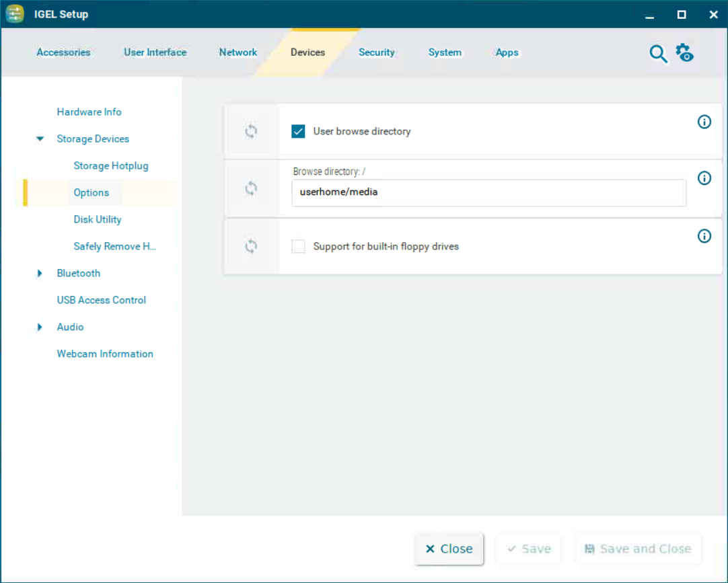This screenshot has width=728, height=583.
Task: Click the search magnifier icon
Action: click(658, 54)
